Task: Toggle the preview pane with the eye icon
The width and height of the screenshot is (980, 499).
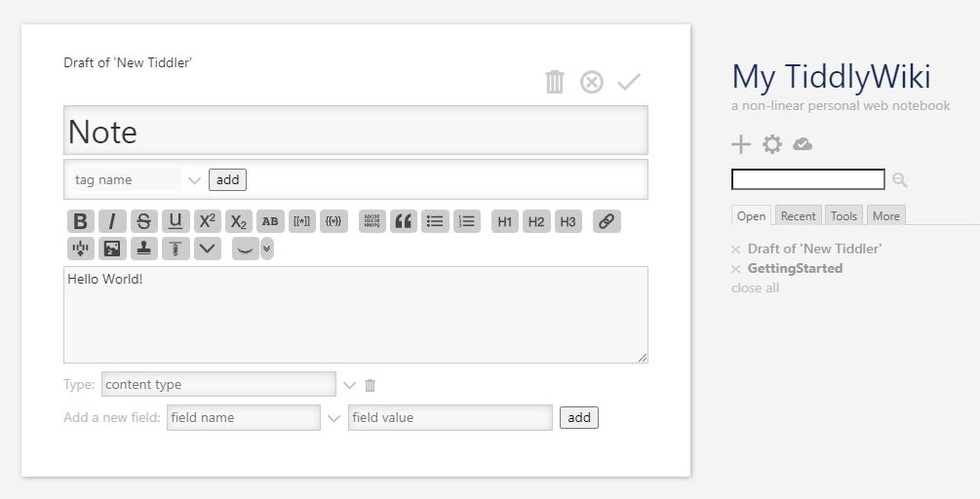Action: tap(247, 249)
